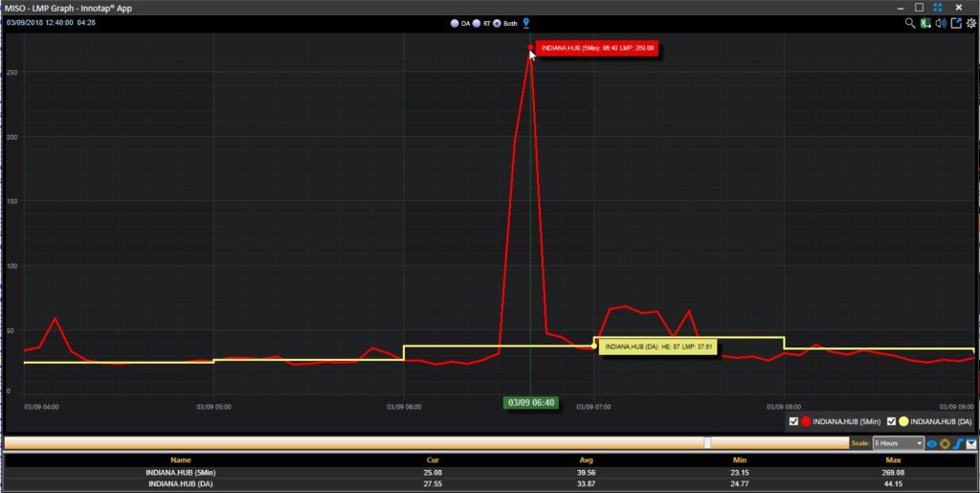Open the search magnifier tool
Image resolution: width=980 pixels, height=493 pixels.
[x=910, y=23]
